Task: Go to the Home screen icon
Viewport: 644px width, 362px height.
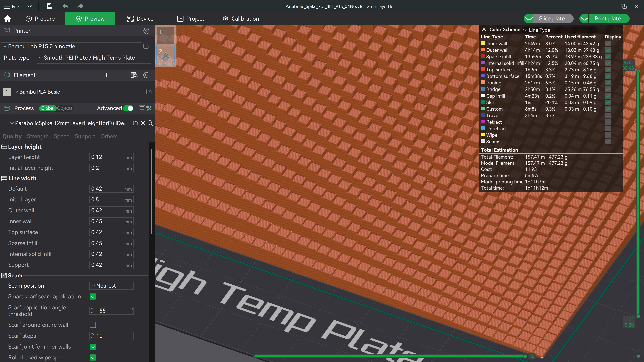Action: pos(7,19)
